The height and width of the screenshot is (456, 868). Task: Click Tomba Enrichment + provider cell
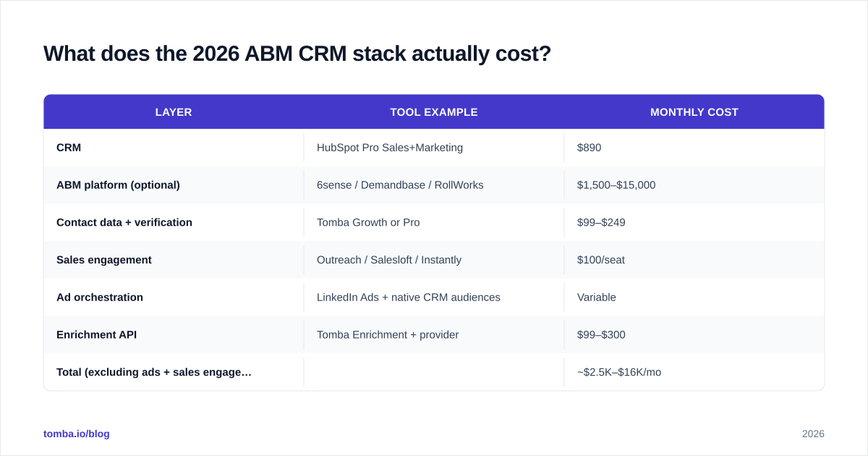pos(388,335)
